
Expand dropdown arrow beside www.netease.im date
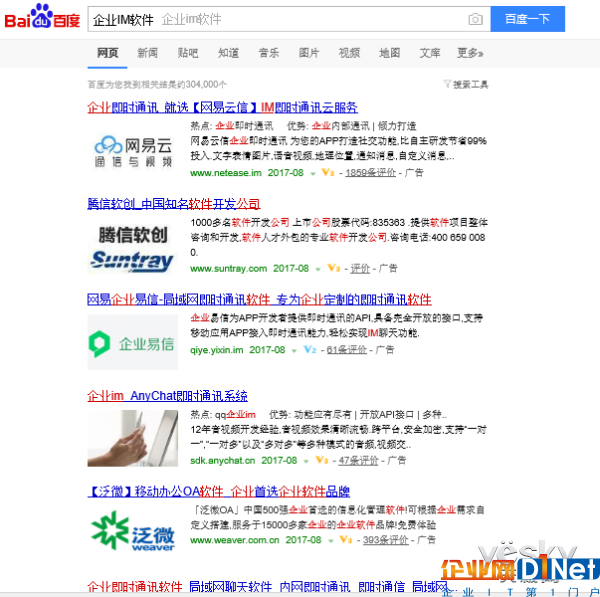click(313, 174)
